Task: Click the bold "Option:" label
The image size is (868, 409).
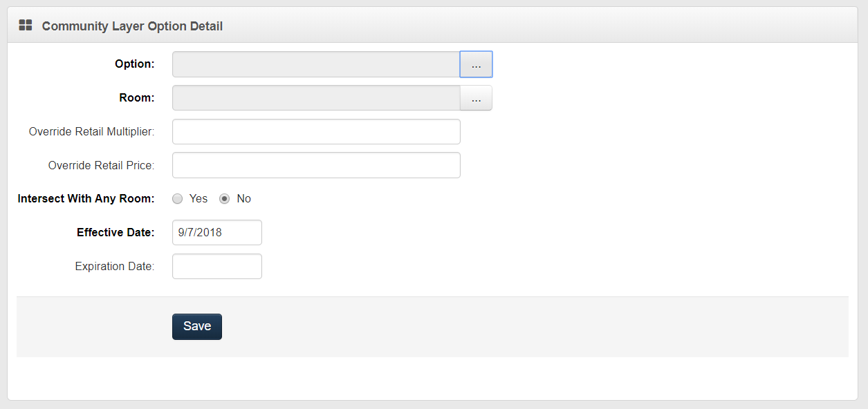Action: pyautogui.click(x=134, y=64)
